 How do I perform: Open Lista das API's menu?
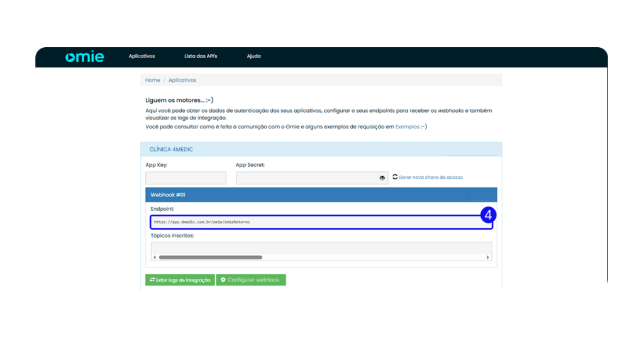click(x=201, y=57)
